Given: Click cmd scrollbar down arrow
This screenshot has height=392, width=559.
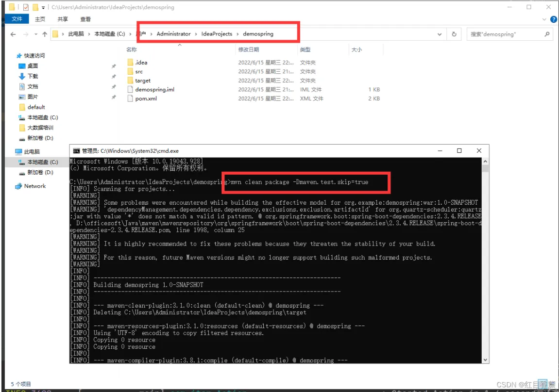Looking at the screenshot, I should 485,360.
